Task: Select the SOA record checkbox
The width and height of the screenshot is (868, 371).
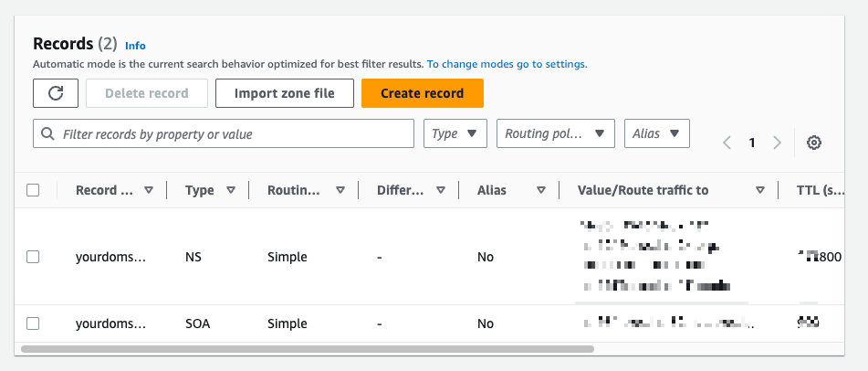Action: click(33, 323)
